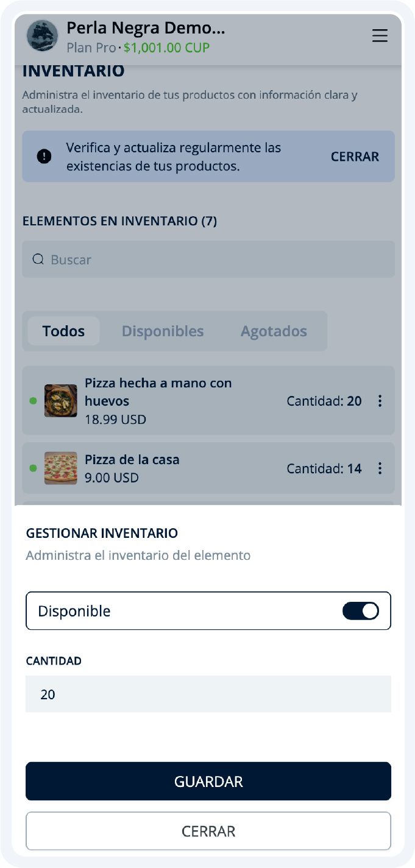
Task: Select the Agotados filter tab
Action: point(274,331)
